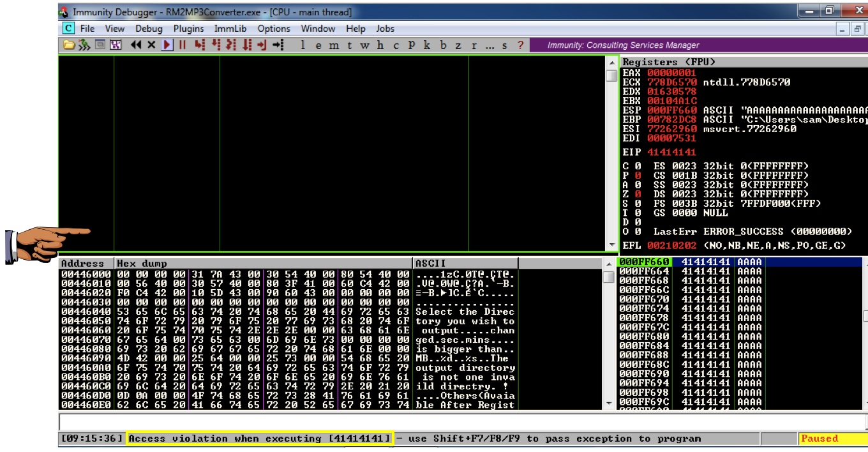
Task: Open Executable modules with 'e' button
Action: (318, 45)
